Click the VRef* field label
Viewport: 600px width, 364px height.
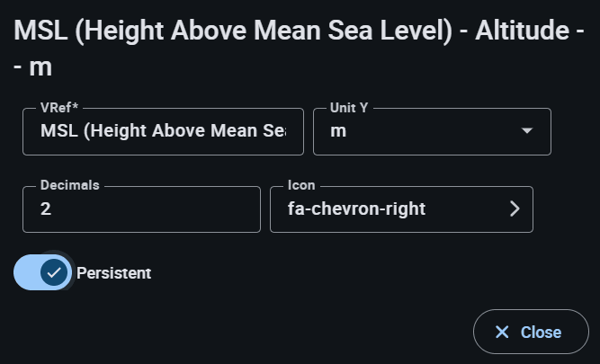60,108
